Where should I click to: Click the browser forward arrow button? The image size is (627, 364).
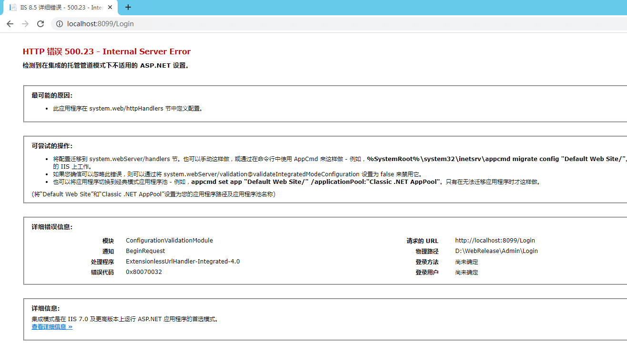coord(25,24)
